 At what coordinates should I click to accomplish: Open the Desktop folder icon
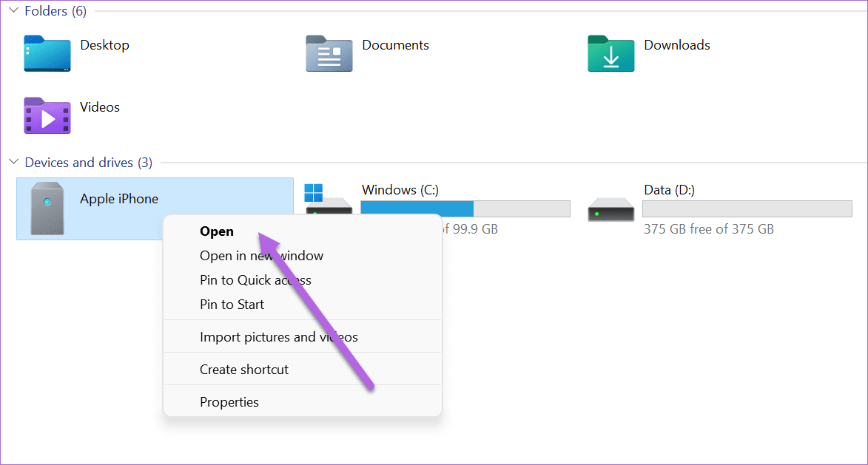47,54
